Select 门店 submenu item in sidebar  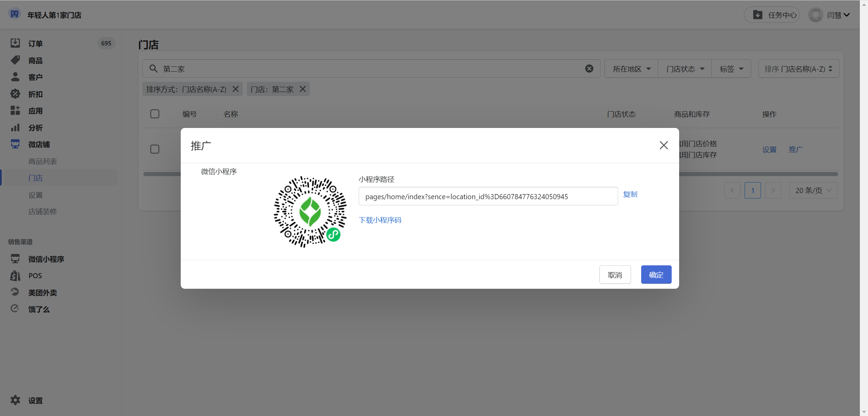click(35, 178)
